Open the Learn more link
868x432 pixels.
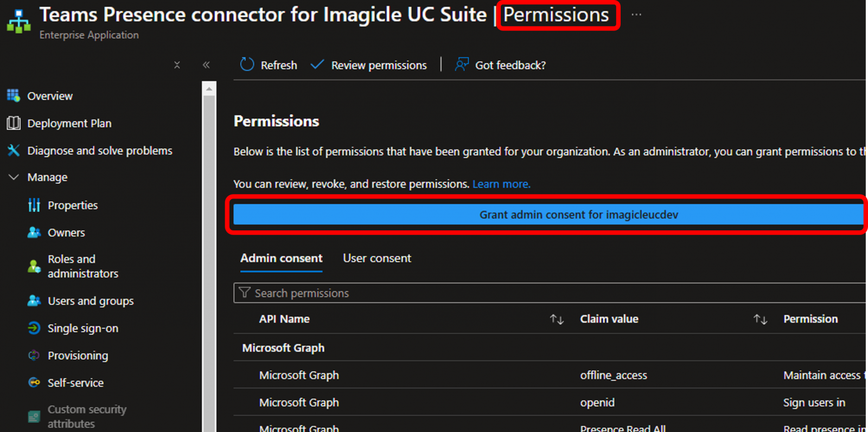tap(501, 184)
